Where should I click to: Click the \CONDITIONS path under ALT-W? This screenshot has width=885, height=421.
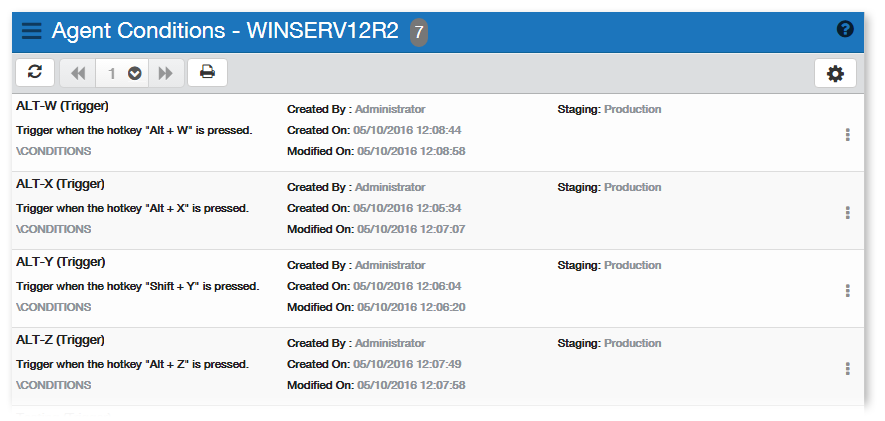click(x=54, y=151)
